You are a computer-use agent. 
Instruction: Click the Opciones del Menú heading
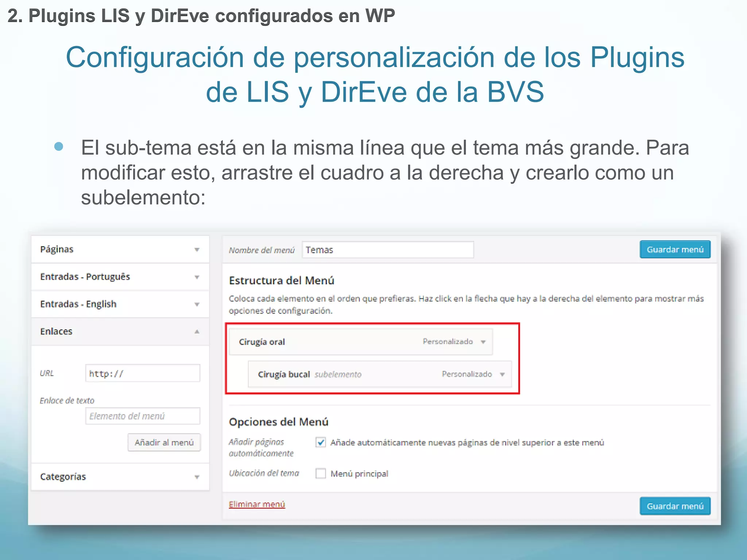(279, 422)
